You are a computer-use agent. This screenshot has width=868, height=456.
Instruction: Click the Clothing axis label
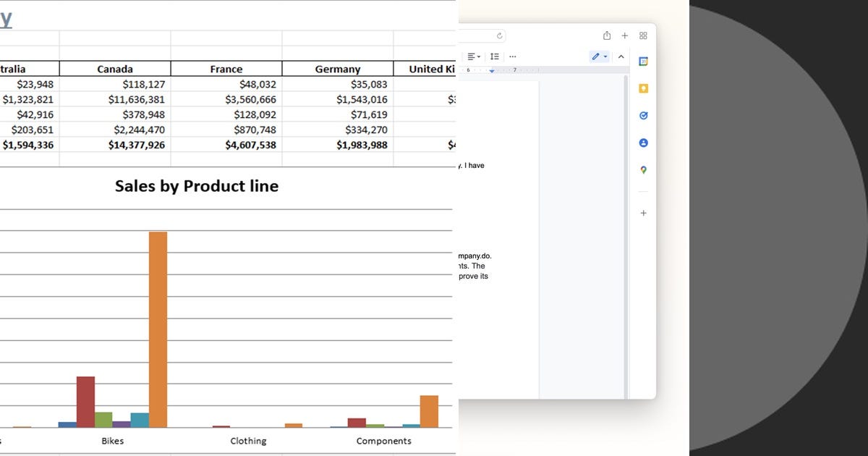point(248,441)
